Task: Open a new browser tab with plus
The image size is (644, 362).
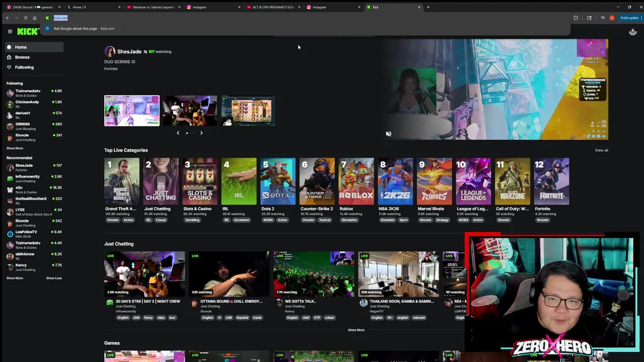Action: 428,7
